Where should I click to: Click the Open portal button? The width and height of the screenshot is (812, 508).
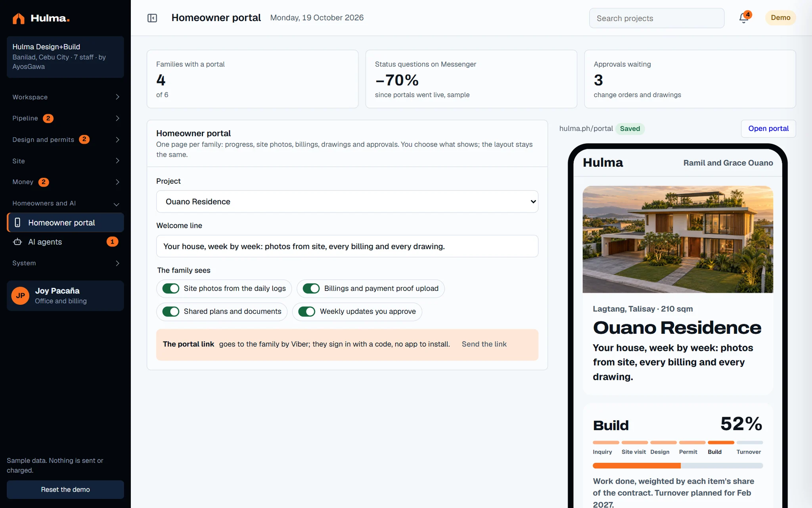[x=768, y=129]
